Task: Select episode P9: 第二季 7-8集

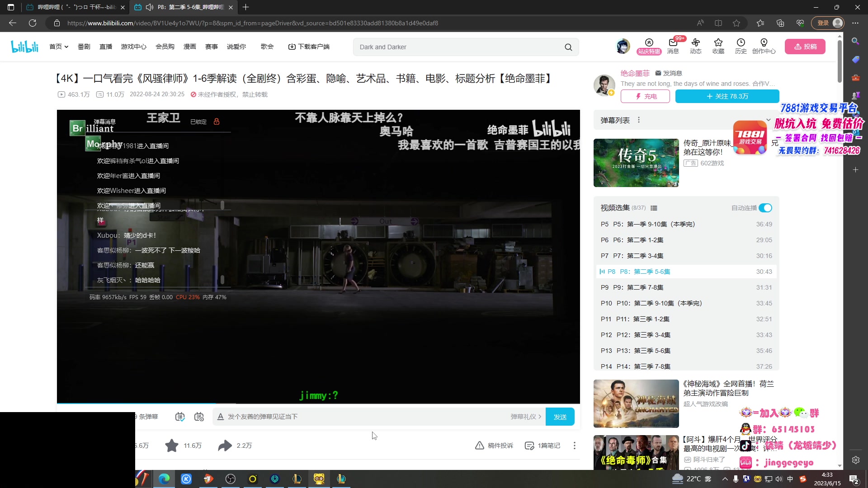Action: [686, 287]
